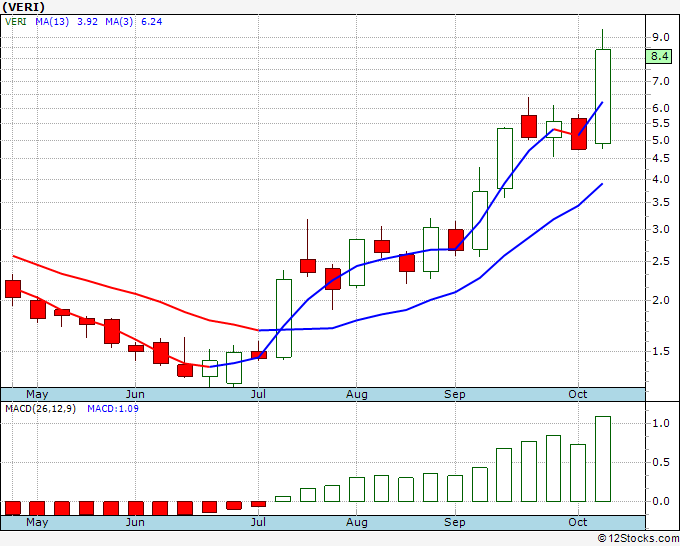
Task: Click the 8.4 current price box
Action: point(659,56)
